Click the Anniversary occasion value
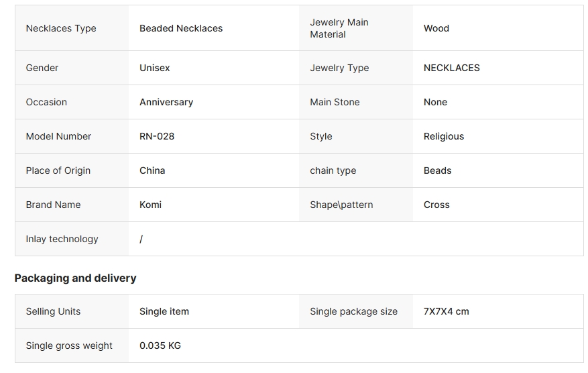The width and height of the screenshot is (588, 373). coord(166,102)
